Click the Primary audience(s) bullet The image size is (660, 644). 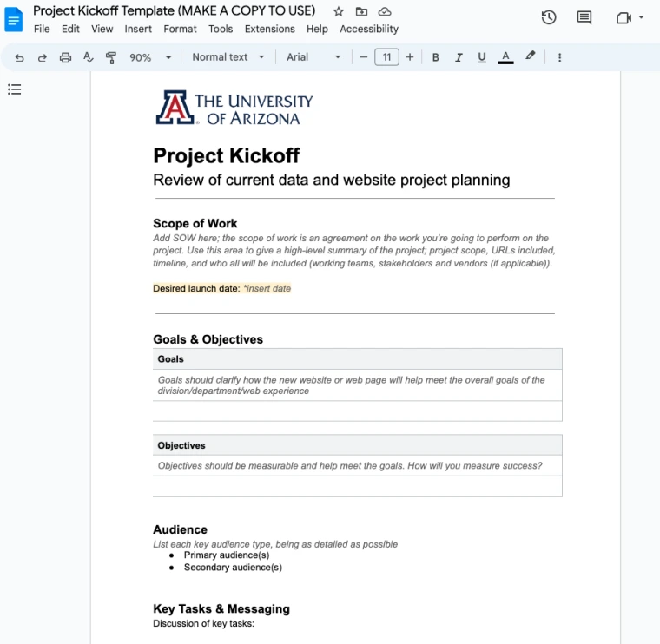click(227, 555)
